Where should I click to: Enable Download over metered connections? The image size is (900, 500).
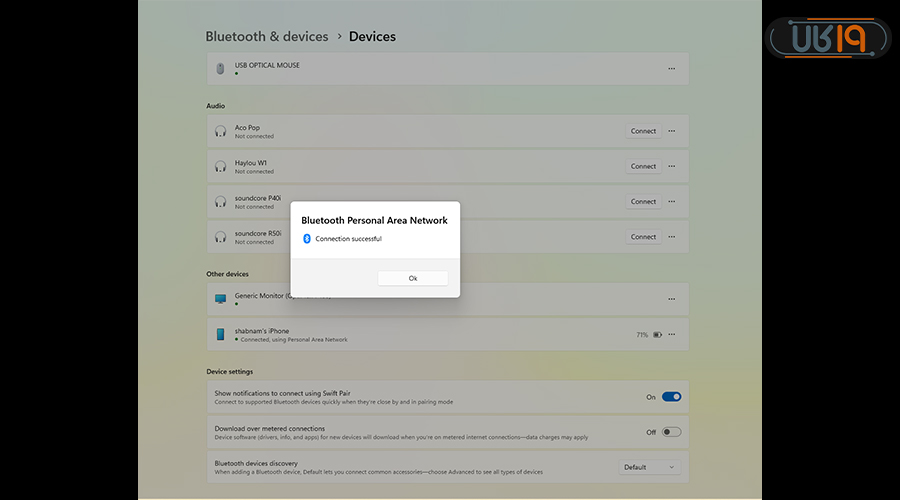point(671,432)
